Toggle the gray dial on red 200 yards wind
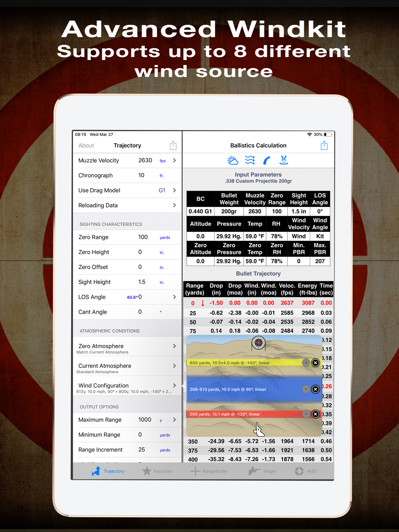The width and height of the screenshot is (399, 532). [x=306, y=414]
